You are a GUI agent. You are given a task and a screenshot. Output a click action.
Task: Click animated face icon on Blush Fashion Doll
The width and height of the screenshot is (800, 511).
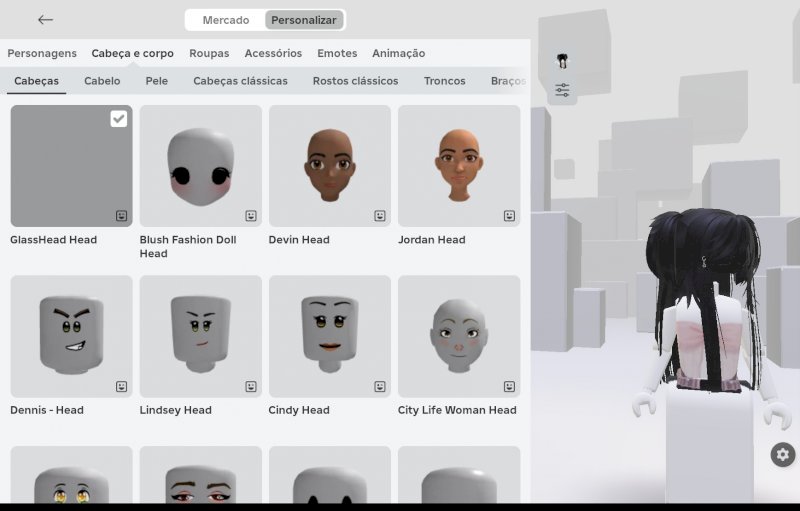(x=251, y=216)
